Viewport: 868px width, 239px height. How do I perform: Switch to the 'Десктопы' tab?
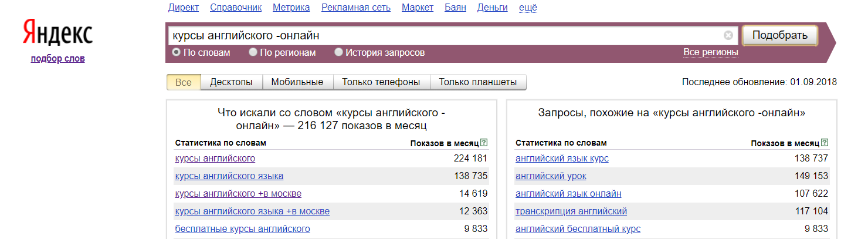231,82
